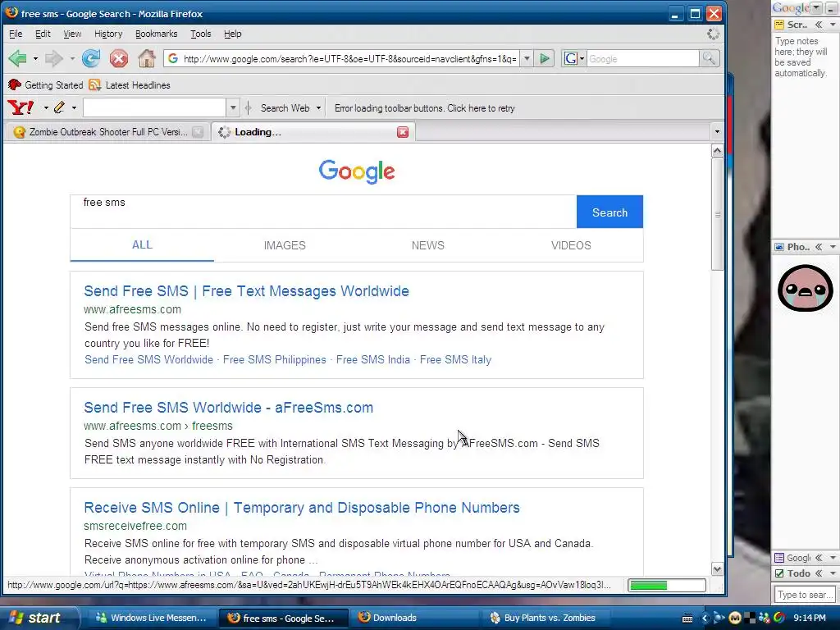Click the 'Free SMS Philippines' sublink
Screen dimensions: 840x630
pyautogui.click(x=274, y=359)
